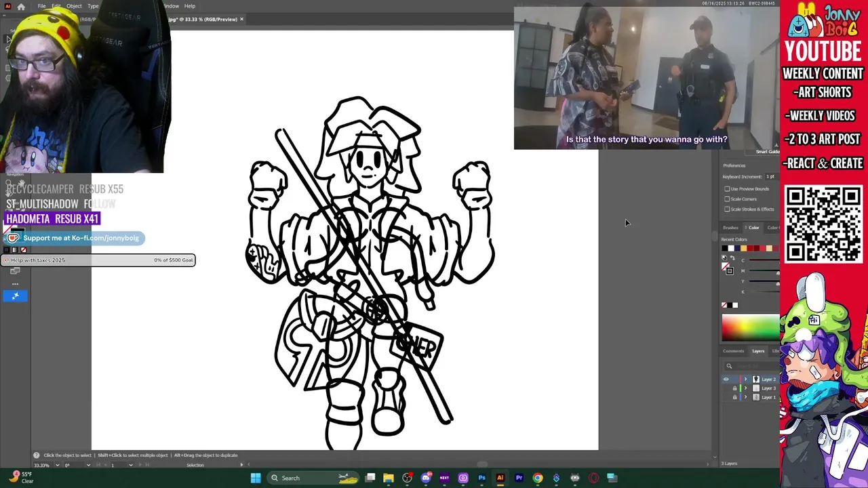Click the default fill and stroke icon
This screenshot has width=868, height=488.
pos(724,258)
